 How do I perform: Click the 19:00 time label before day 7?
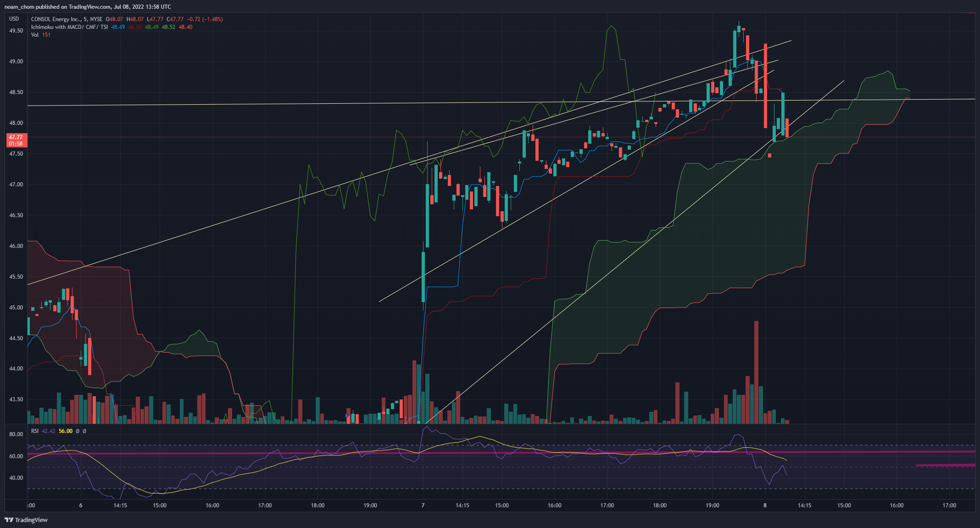click(x=370, y=506)
